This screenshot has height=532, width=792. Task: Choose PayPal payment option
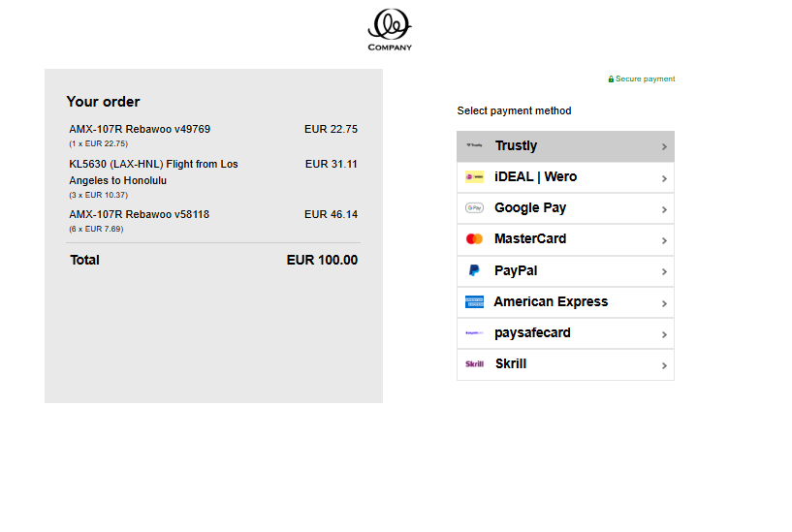point(565,271)
